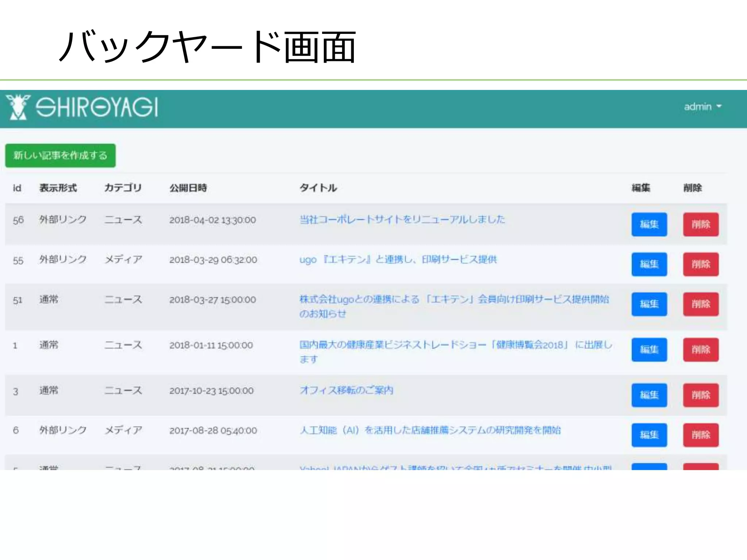
Task: Edit article id 6 with 編集 button
Action: (649, 435)
